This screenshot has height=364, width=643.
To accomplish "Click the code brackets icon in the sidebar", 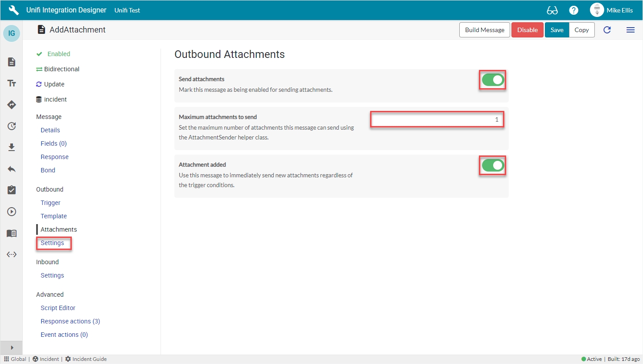I will [x=12, y=254].
